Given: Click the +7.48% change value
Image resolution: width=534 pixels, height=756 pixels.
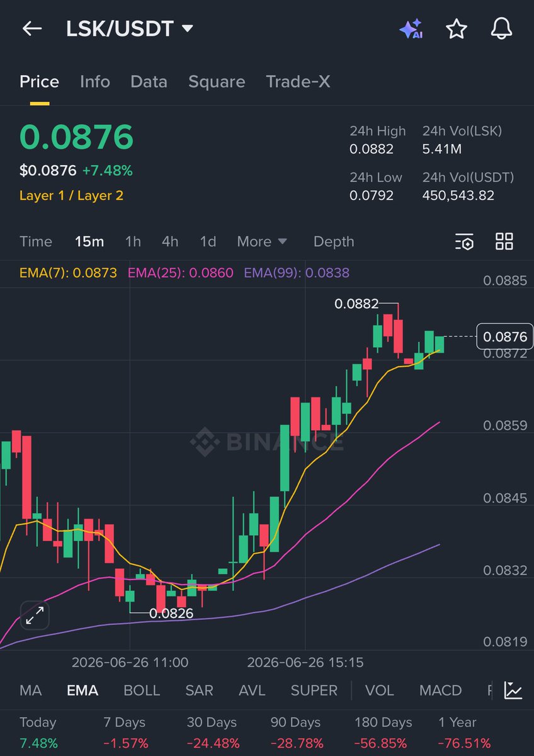Looking at the screenshot, I should point(108,171).
